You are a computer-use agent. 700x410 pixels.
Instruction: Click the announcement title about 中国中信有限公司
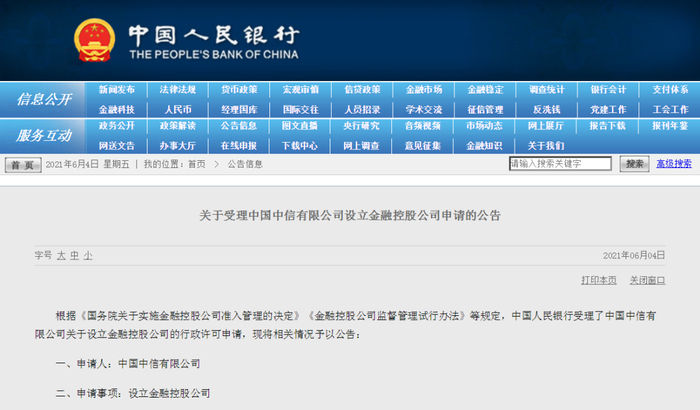350,216
